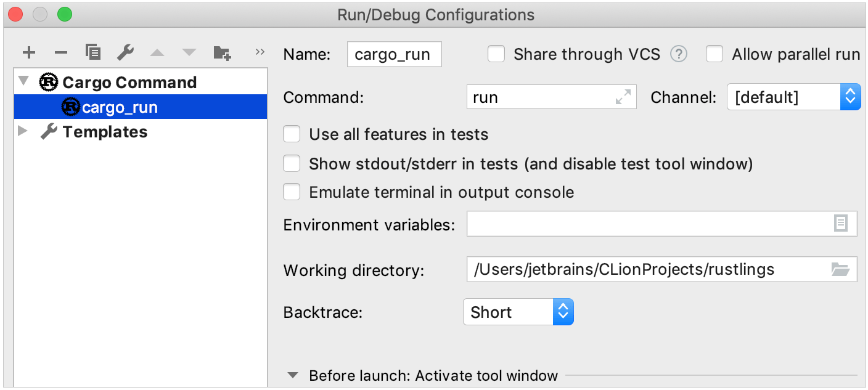Click the Name input field
Viewport: 868px width, 390px height.
pyautogui.click(x=395, y=54)
